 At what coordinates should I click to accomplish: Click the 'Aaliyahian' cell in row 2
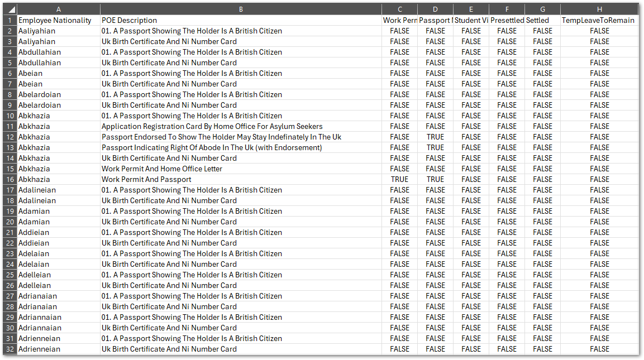tap(37, 31)
